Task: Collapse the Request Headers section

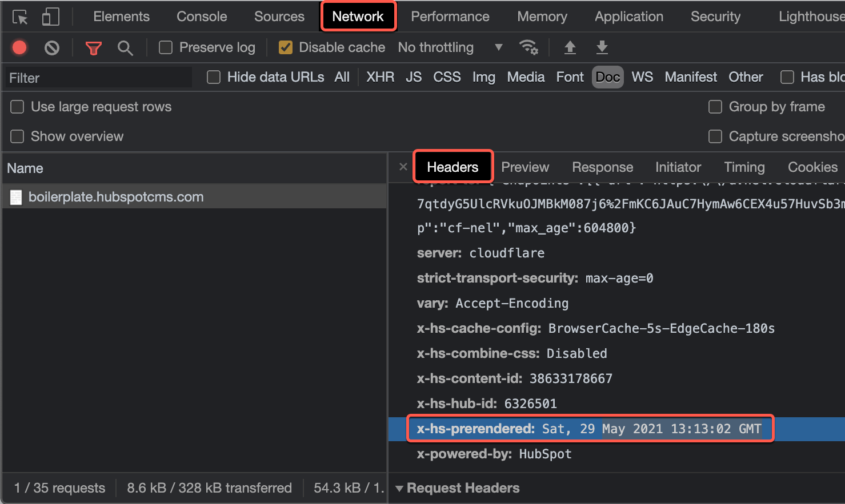Action: tap(399, 488)
